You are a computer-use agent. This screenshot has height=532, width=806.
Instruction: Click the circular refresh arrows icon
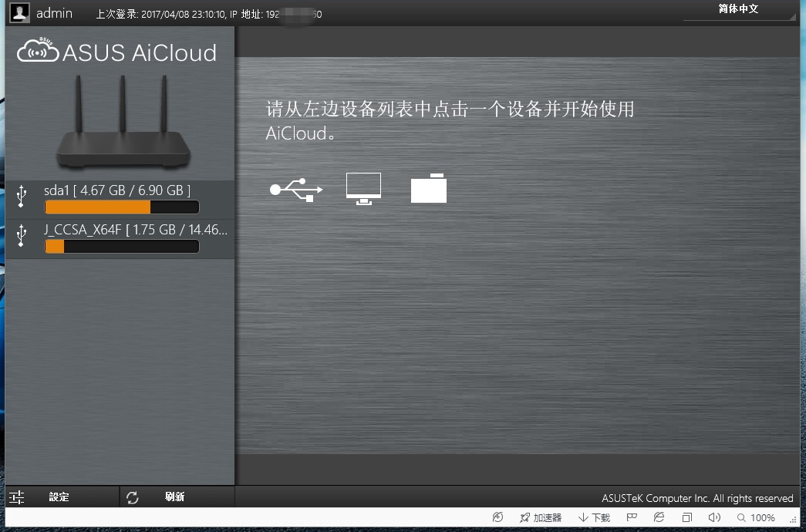[133, 497]
